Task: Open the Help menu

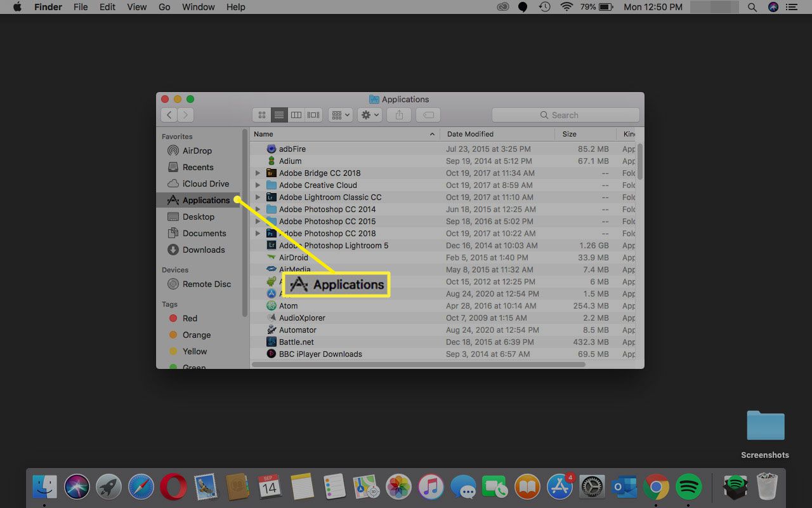Action: (x=236, y=7)
